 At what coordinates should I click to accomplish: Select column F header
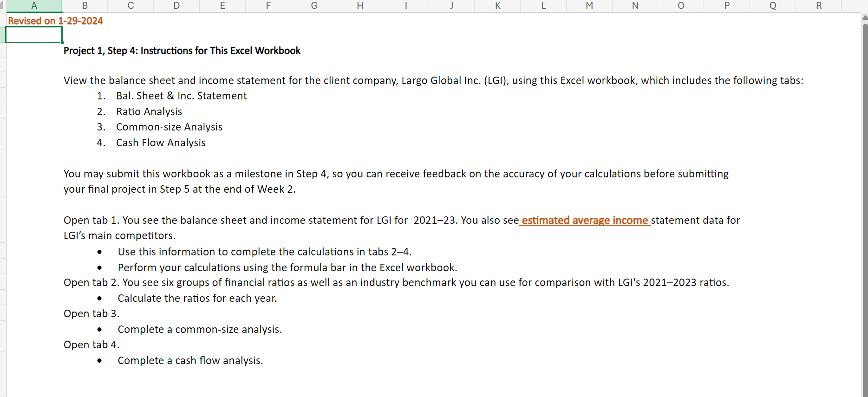click(x=268, y=6)
